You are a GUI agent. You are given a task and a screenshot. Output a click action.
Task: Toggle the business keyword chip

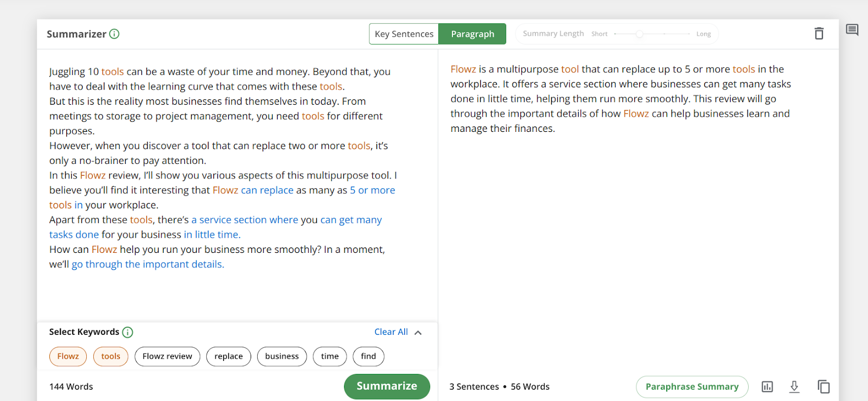[x=282, y=357]
